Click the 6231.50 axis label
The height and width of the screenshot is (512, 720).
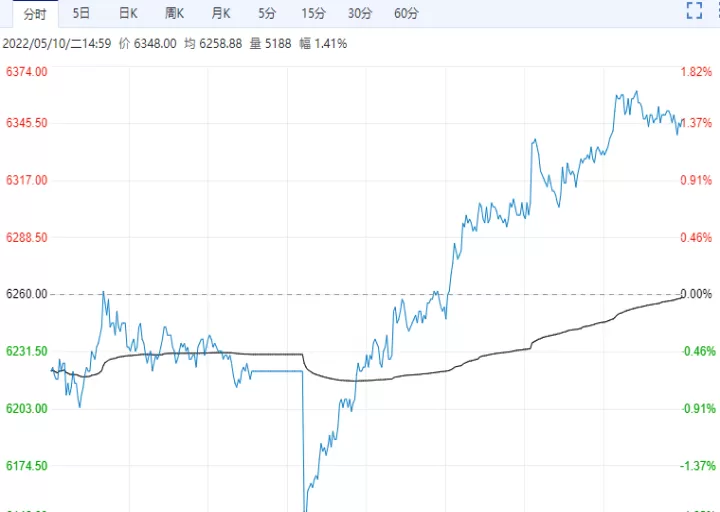(x=27, y=351)
